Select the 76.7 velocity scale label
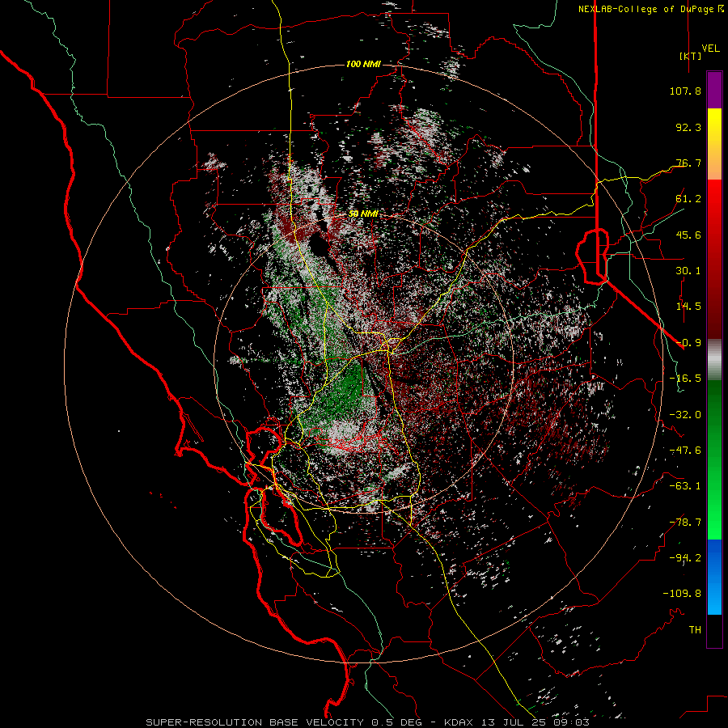728x728 pixels. coord(688,163)
